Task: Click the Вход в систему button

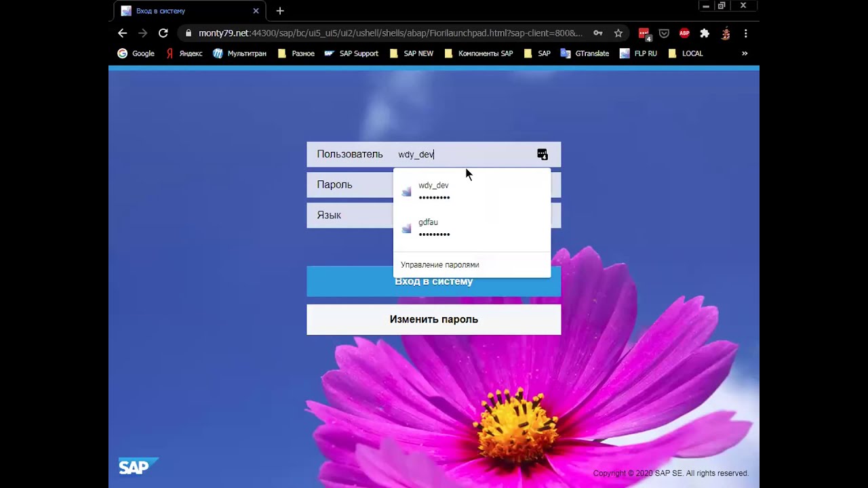Action: pos(434,281)
